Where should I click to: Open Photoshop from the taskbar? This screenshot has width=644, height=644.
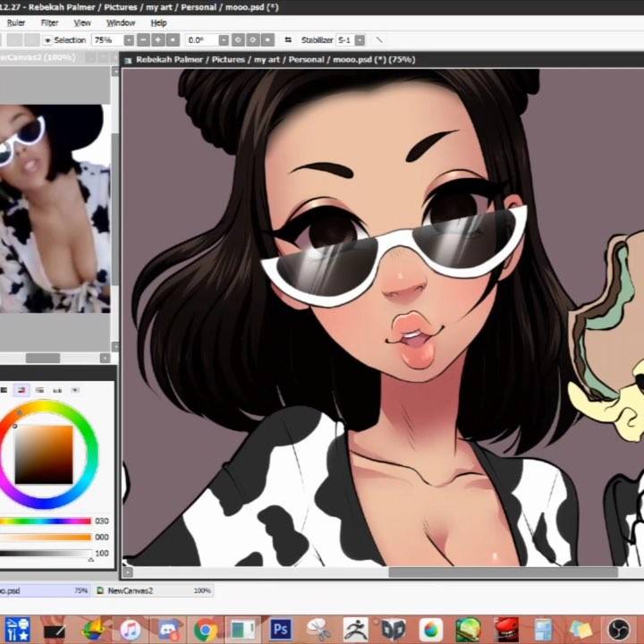pos(281,629)
